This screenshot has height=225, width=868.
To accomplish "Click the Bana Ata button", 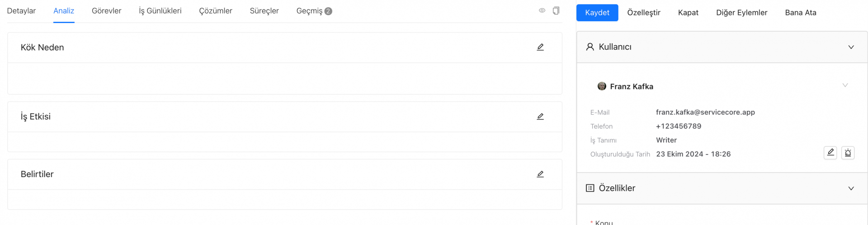I will pos(801,13).
